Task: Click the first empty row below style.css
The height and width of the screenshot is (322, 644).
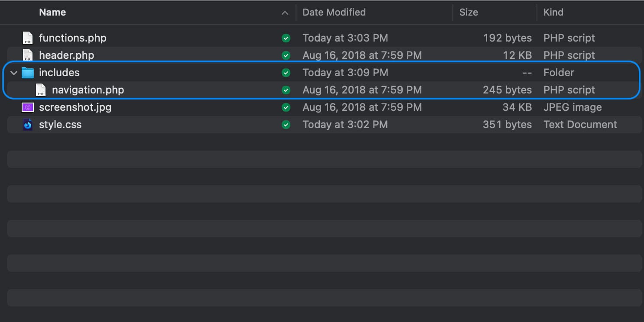Action: (324, 142)
